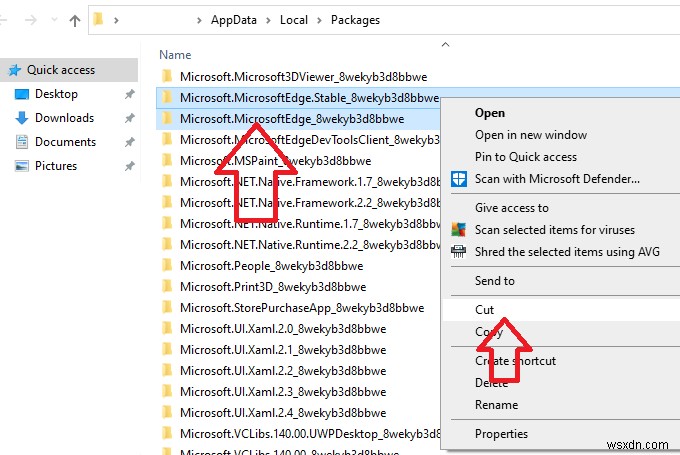This screenshot has width=680, height=455.
Task: Click the sort direction arrow above columns
Action: click(445, 44)
